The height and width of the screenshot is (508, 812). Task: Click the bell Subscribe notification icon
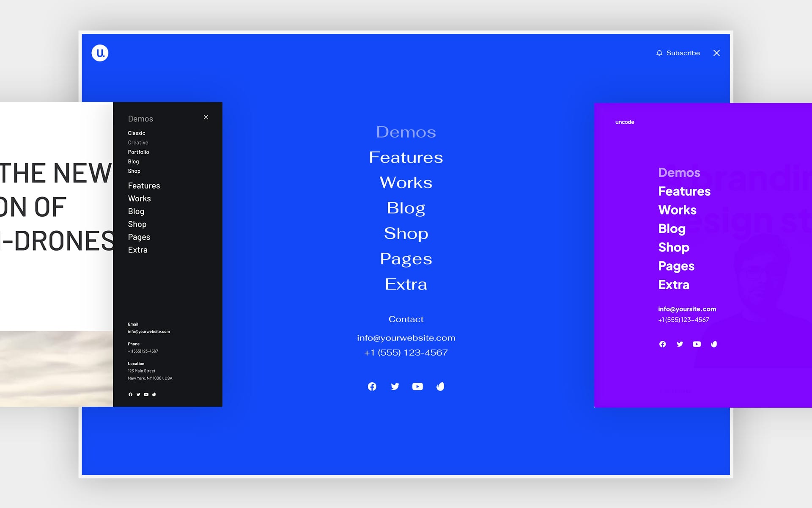[x=658, y=52]
